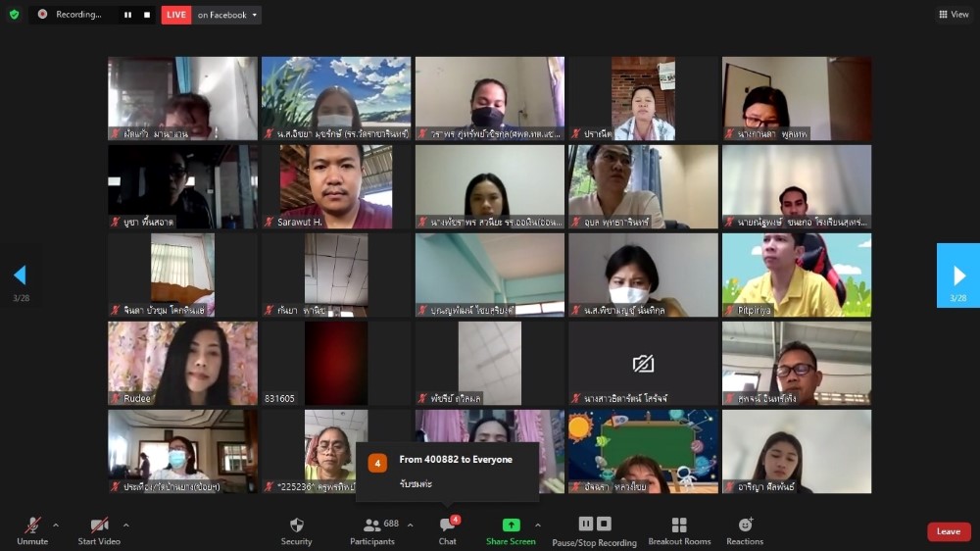
Task: Click the green Share Screen icon
Action: (511, 526)
